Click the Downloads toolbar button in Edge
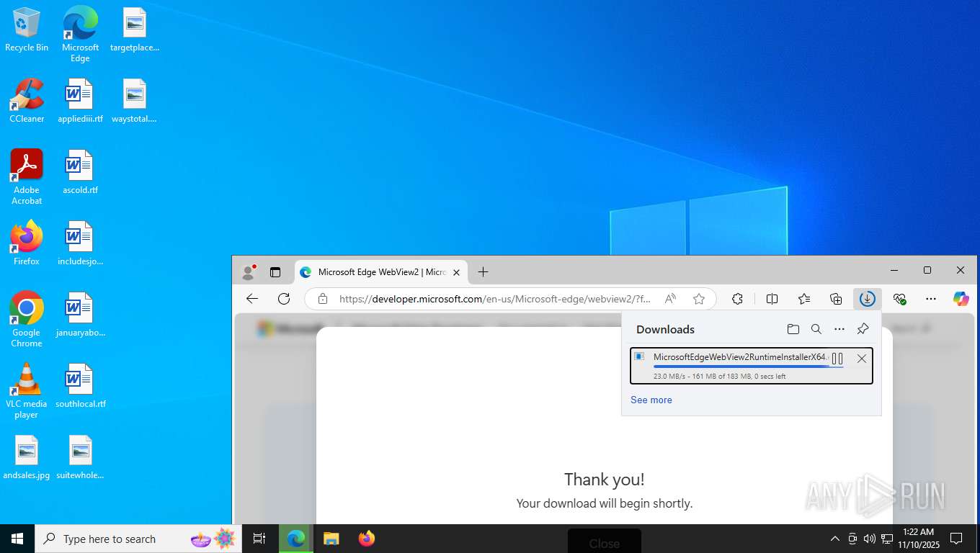 (x=867, y=298)
